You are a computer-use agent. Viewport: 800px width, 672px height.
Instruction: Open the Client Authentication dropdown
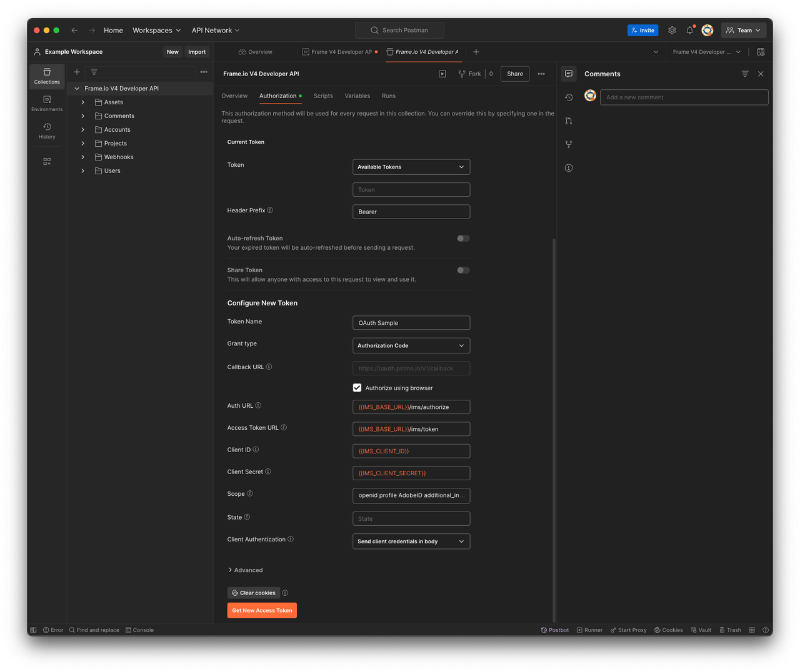(411, 541)
